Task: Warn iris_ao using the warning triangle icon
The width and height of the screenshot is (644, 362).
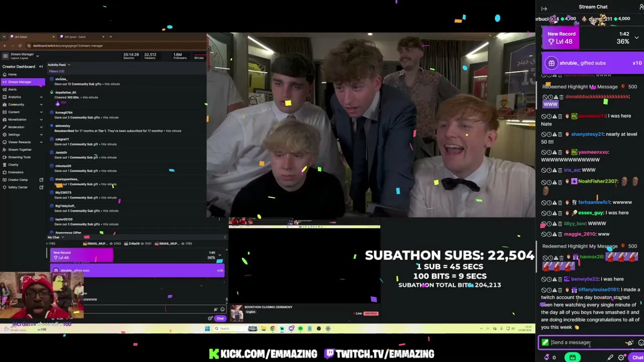Action: [554, 170]
